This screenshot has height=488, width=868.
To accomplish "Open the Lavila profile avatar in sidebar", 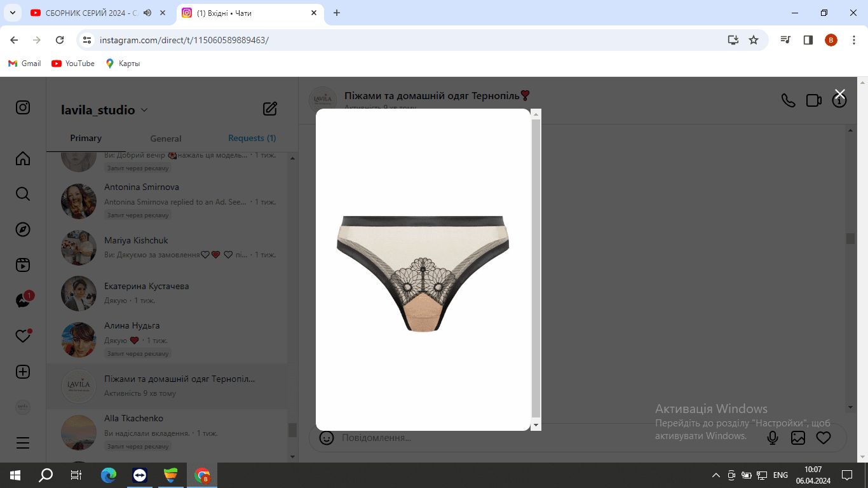I will 23,407.
